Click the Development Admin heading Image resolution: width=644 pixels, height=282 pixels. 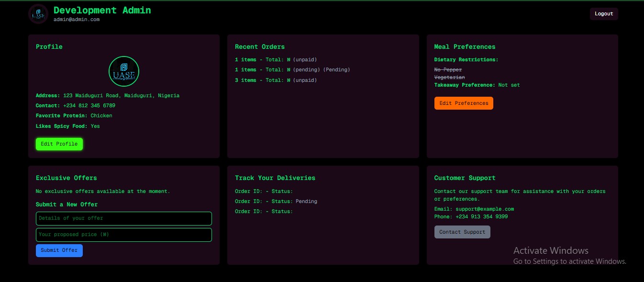pos(102,10)
